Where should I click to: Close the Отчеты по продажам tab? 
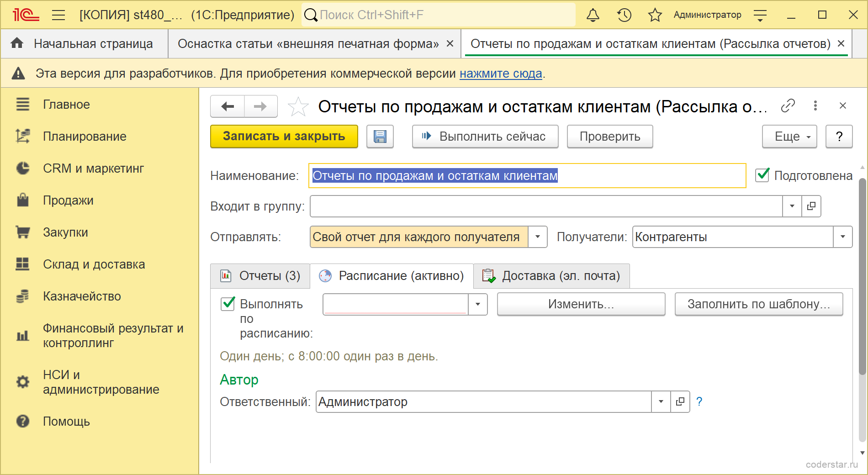click(841, 43)
